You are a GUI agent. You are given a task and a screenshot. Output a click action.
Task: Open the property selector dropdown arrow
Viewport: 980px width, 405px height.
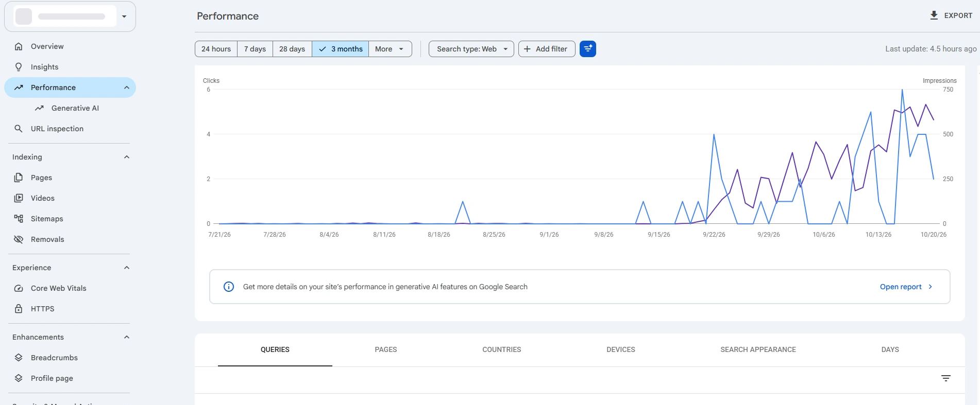click(x=124, y=16)
